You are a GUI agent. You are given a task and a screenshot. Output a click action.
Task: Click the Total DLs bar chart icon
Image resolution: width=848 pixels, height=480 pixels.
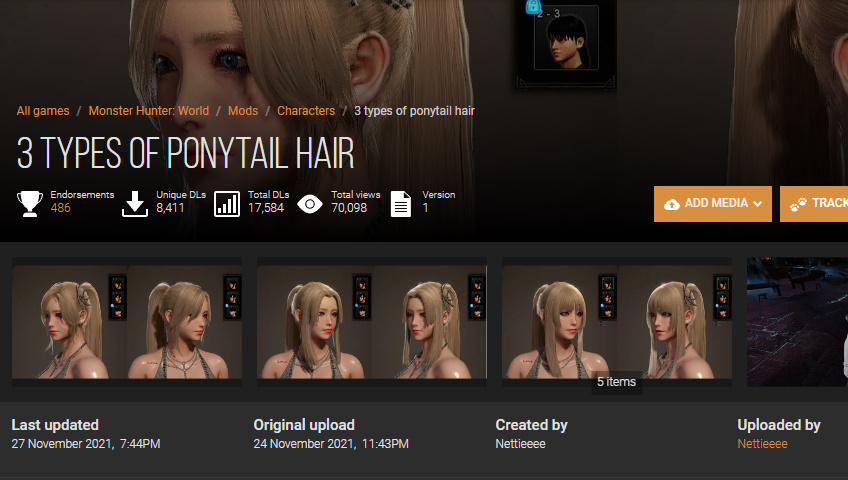227,204
